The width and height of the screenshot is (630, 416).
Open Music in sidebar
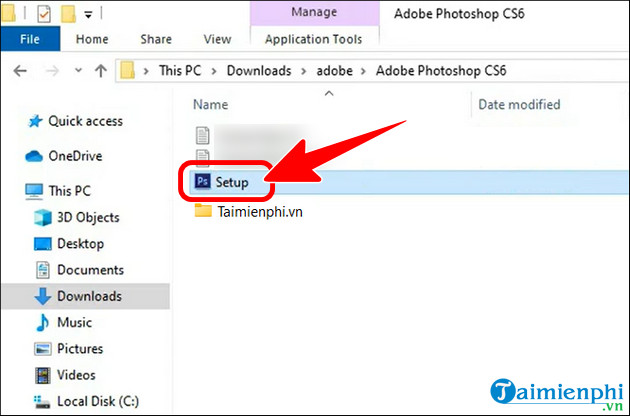click(74, 322)
